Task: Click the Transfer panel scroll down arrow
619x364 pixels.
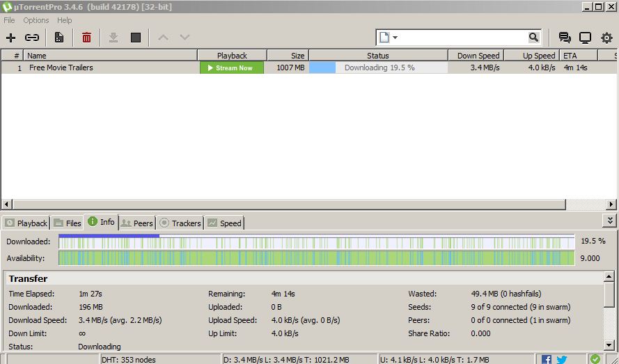Action: click(x=609, y=345)
